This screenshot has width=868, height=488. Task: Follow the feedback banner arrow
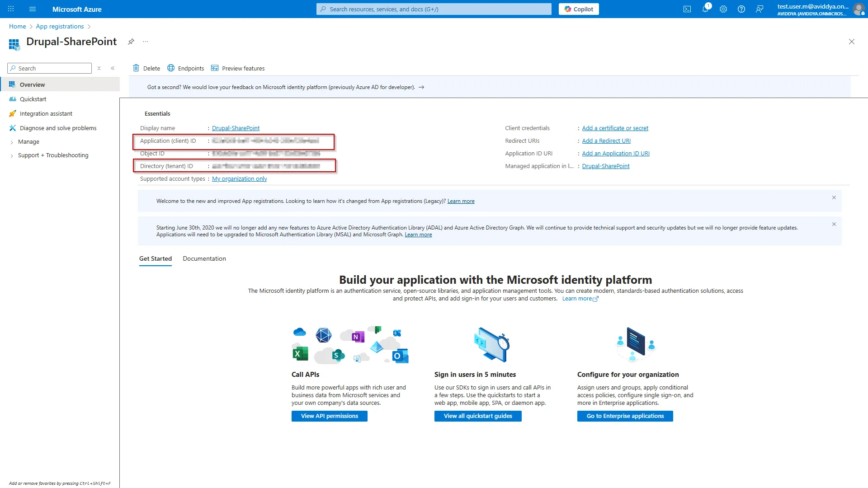[x=421, y=87]
